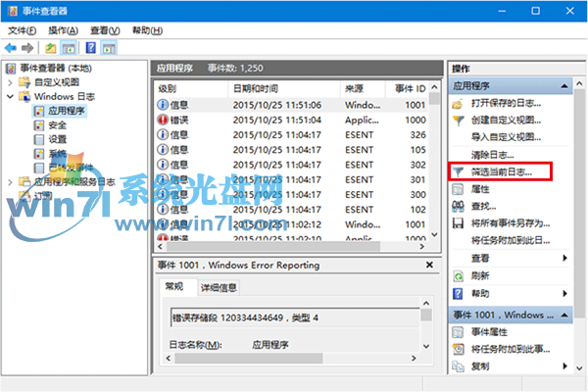Viewport: 588px width, 392px height.
Task: Switch to the 详细信息 tab
Action: click(219, 287)
